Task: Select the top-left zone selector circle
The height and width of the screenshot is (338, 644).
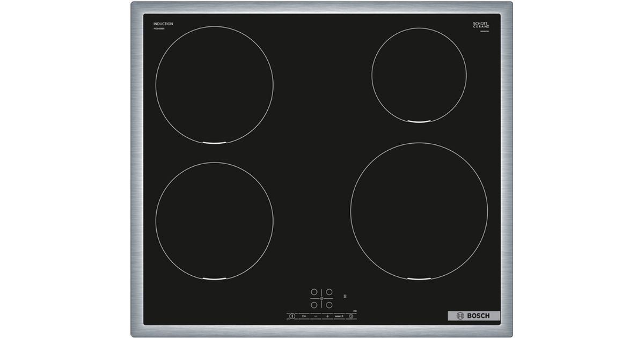Action: (x=314, y=292)
